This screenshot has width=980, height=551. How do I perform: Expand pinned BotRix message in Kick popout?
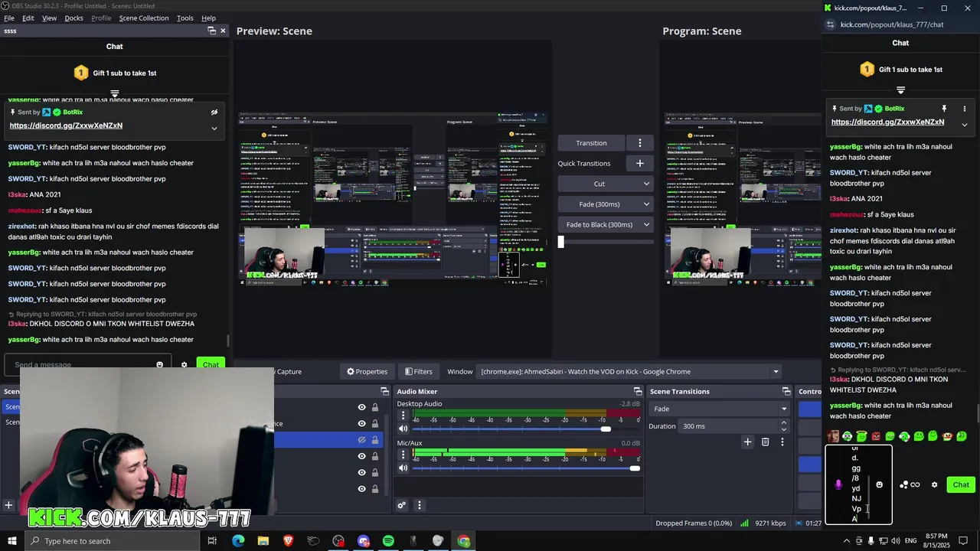point(964,124)
